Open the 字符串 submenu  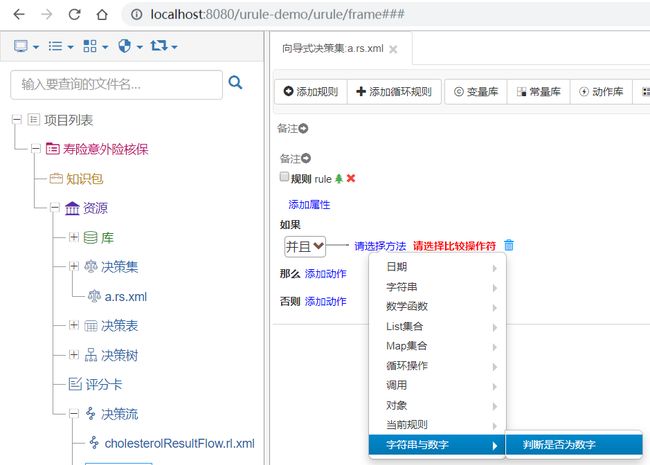point(437,287)
